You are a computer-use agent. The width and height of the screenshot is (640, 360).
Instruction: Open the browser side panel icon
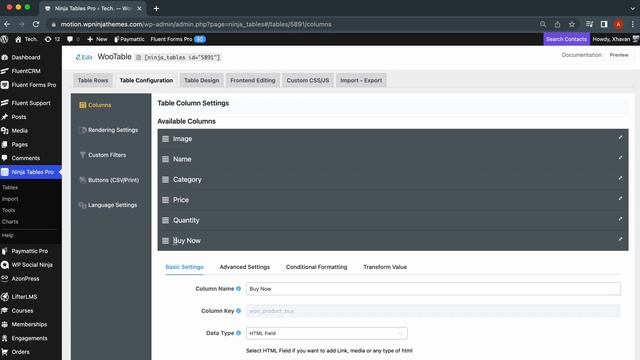click(604, 24)
